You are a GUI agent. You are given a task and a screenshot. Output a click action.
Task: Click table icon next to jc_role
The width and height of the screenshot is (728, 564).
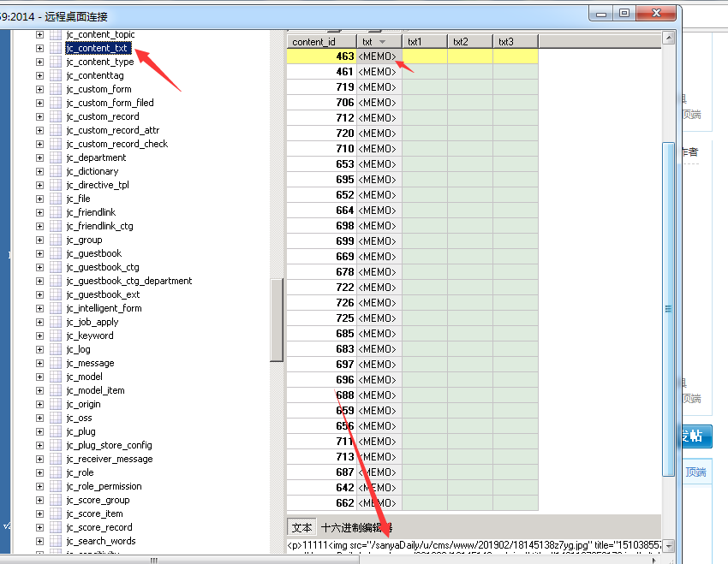point(56,472)
